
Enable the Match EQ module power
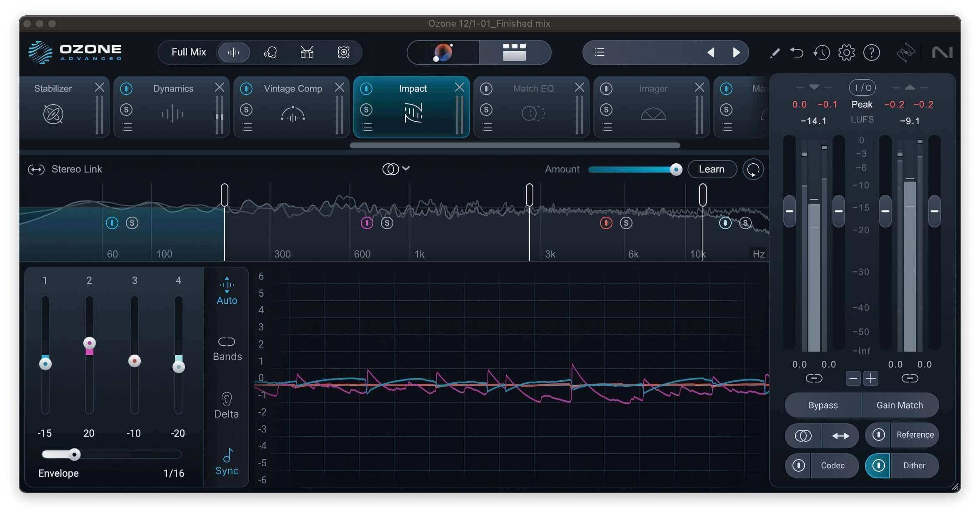coord(486,89)
